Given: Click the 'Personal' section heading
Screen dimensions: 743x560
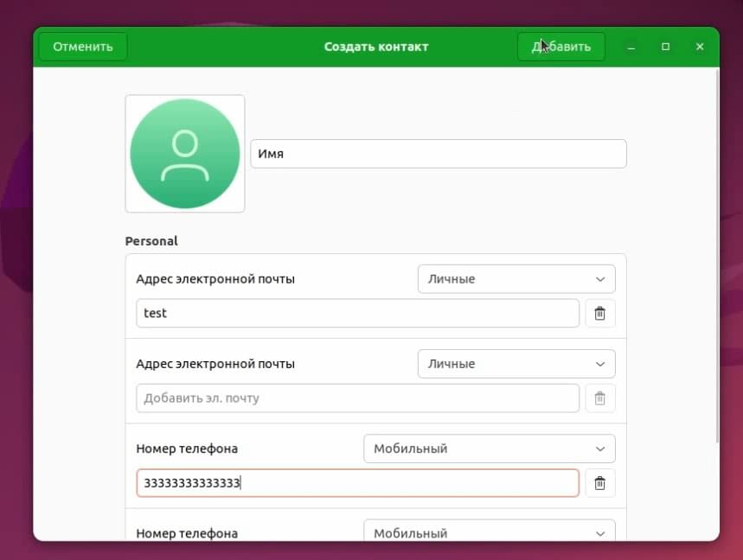Looking at the screenshot, I should (x=151, y=241).
